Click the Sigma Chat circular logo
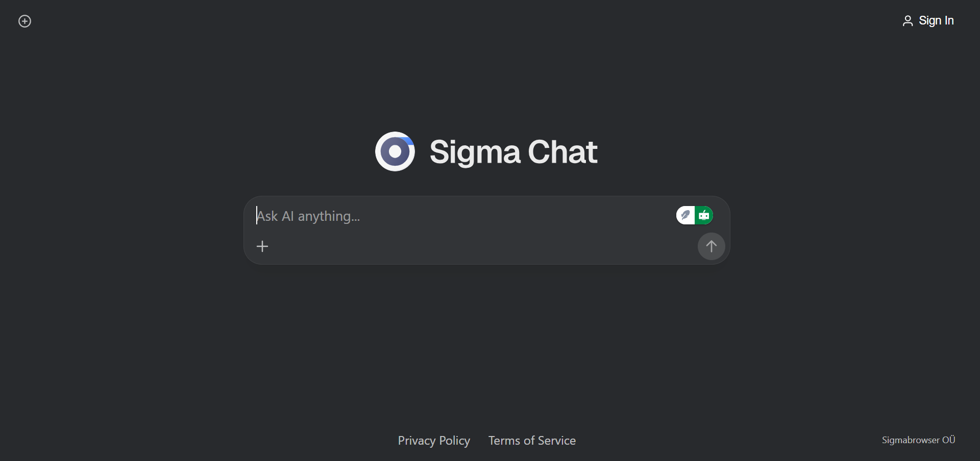 tap(395, 151)
